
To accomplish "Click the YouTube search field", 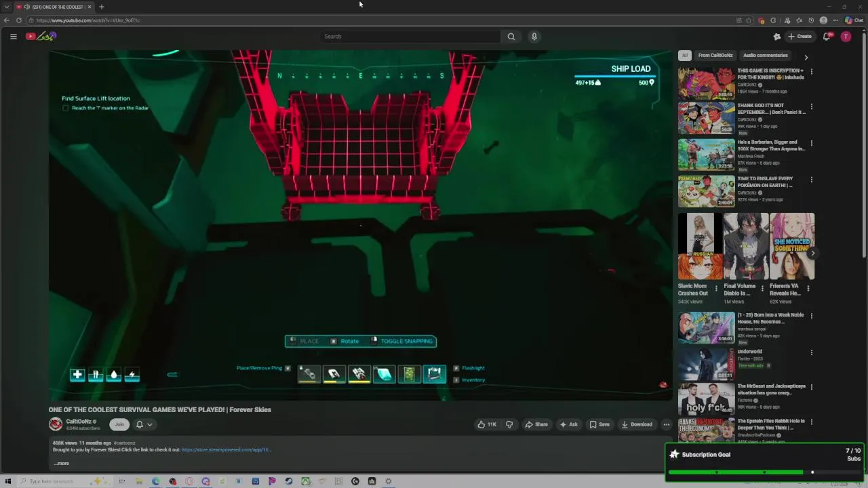I will (410, 37).
